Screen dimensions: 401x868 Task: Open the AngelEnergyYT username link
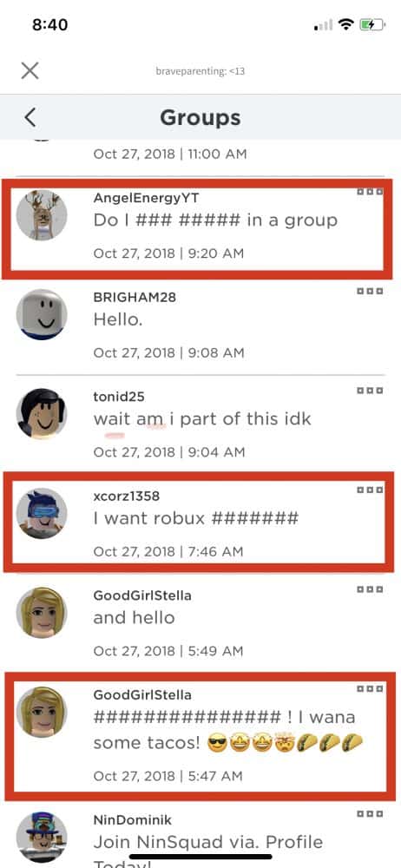[x=146, y=198]
